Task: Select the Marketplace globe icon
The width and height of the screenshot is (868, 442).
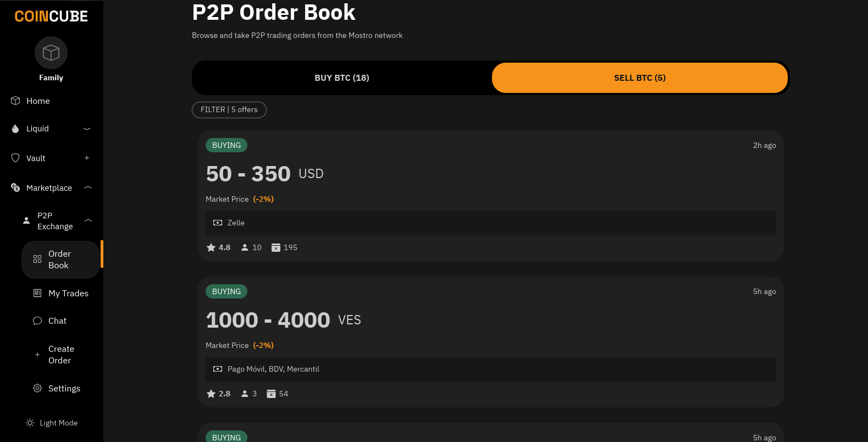Action: 15,187
